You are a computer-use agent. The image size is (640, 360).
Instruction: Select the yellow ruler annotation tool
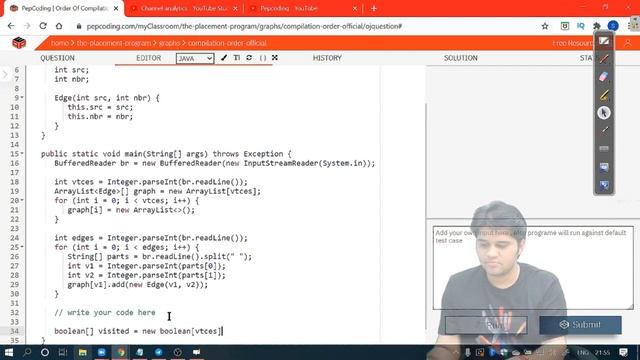coord(604,95)
